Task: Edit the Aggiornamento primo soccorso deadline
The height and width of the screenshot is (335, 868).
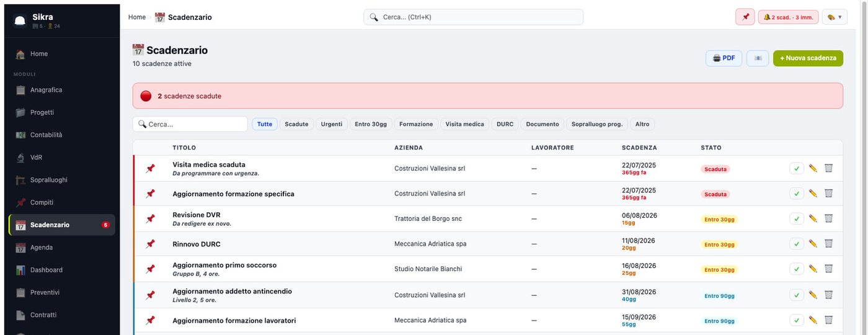Action: pos(813,269)
